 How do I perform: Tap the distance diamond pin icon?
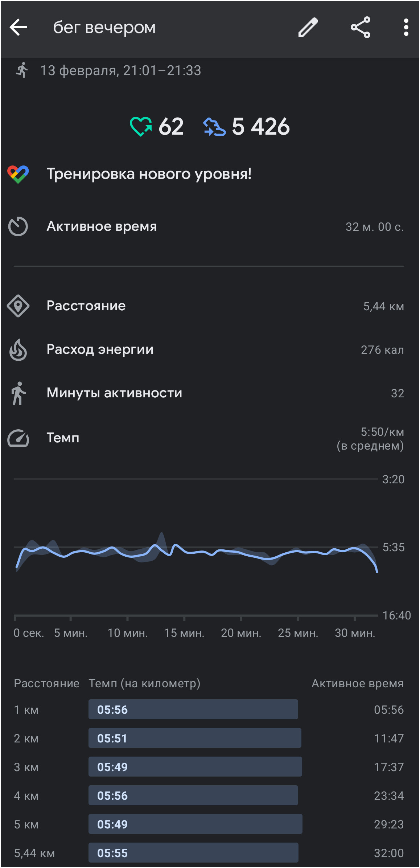click(x=18, y=306)
